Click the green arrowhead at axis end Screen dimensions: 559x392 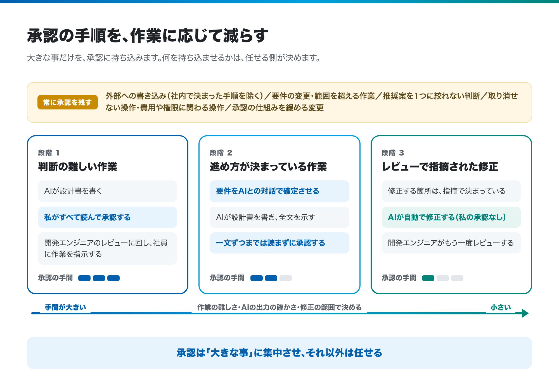525,313
